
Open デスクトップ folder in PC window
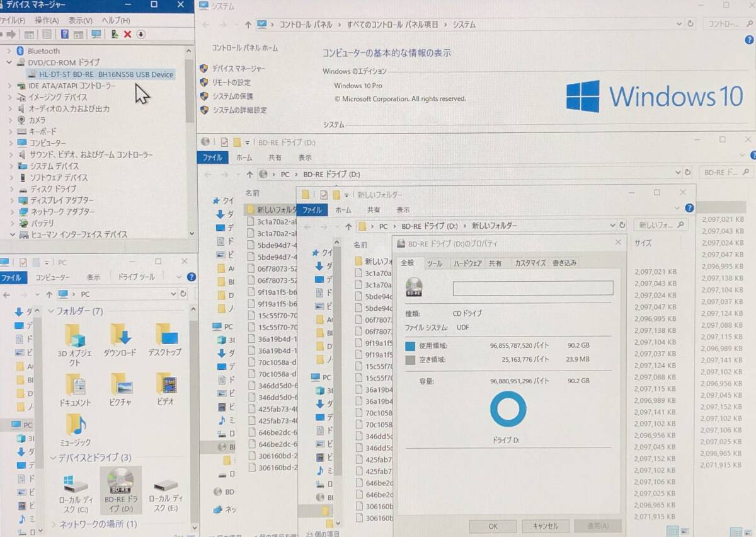click(x=165, y=341)
